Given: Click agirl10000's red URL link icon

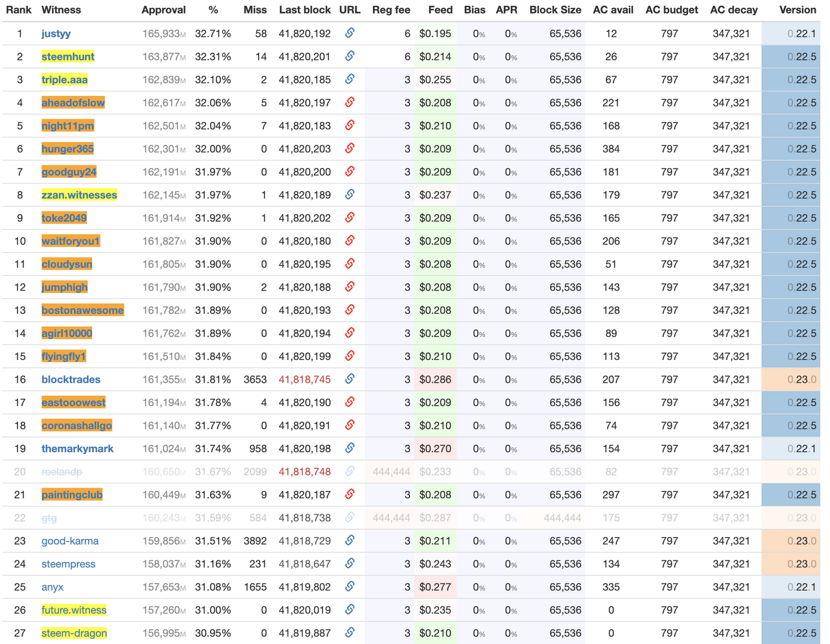Looking at the screenshot, I should click(x=350, y=333).
